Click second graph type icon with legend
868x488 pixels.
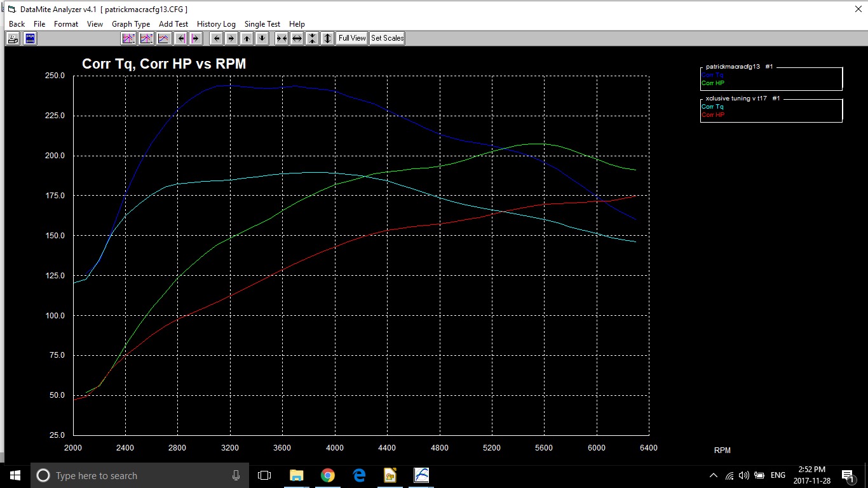[x=146, y=38]
